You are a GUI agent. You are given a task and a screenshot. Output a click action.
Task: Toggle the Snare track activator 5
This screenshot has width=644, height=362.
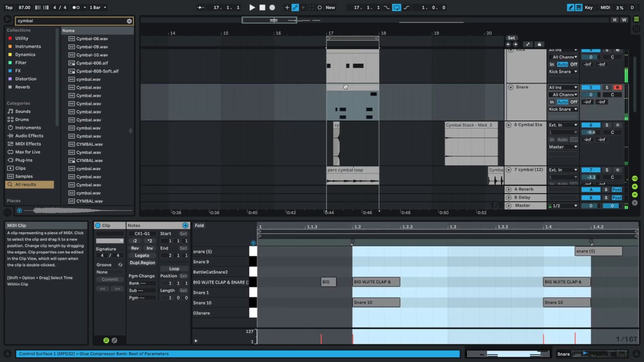[x=591, y=87]
